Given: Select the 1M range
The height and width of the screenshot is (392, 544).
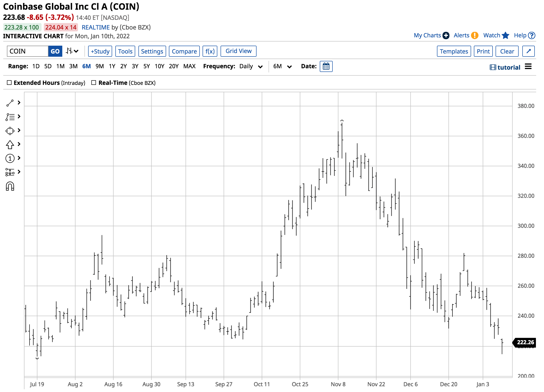Looking at the screenshot, I should (60, 66).
